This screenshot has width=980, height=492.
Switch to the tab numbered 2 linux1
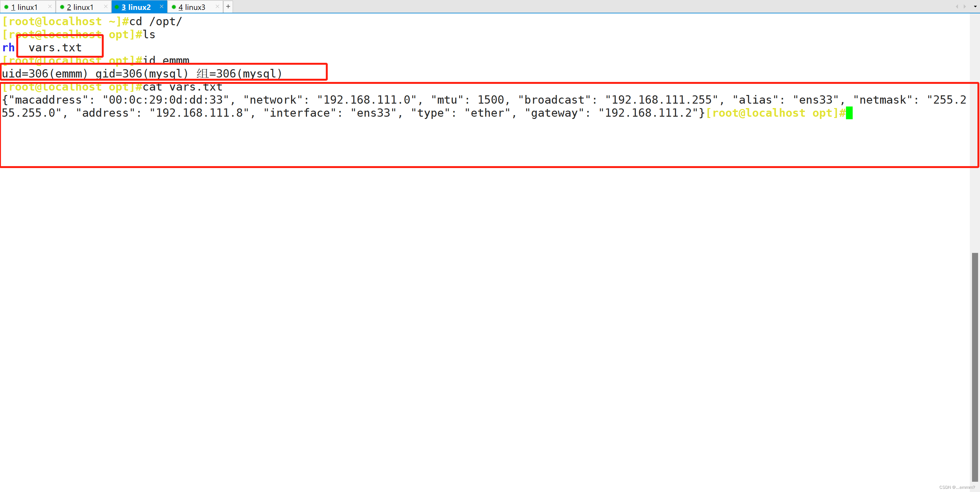pos(80,7)
